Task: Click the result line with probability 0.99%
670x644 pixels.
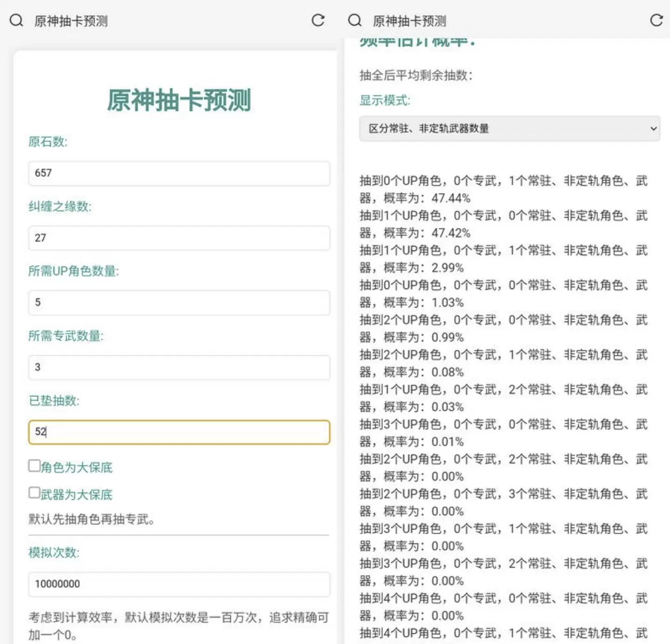Action: tap(504, 329)
